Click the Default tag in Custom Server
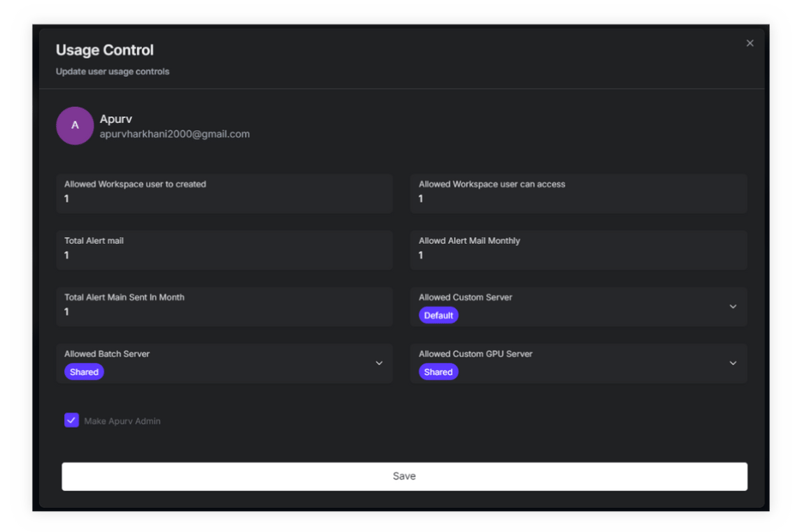802x532 pixels. (x=438, y=315)
